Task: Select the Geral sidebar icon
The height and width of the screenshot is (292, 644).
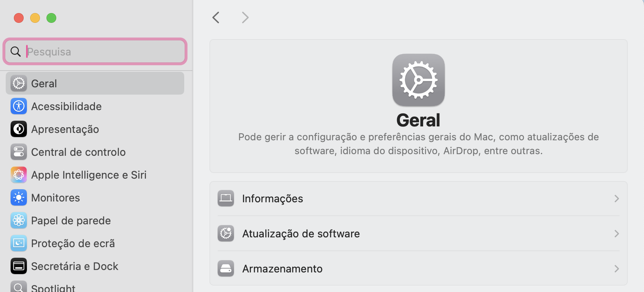Action: click(18, 83)
